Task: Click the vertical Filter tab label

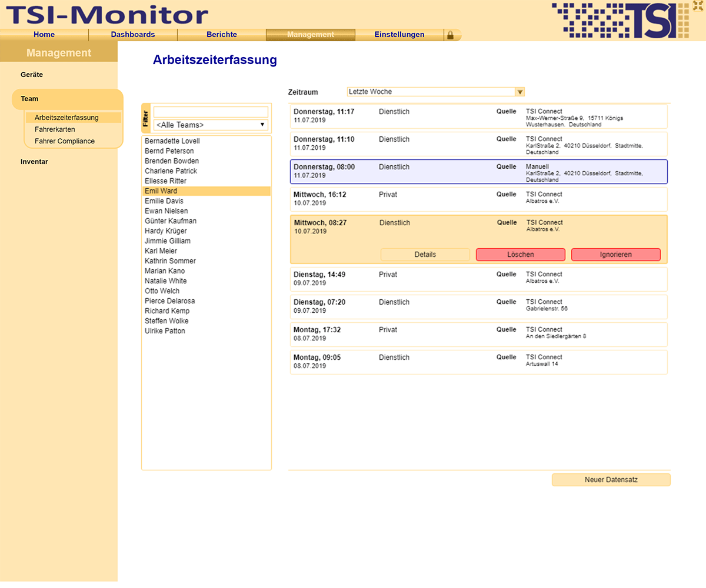Action: tap(146, 118)
